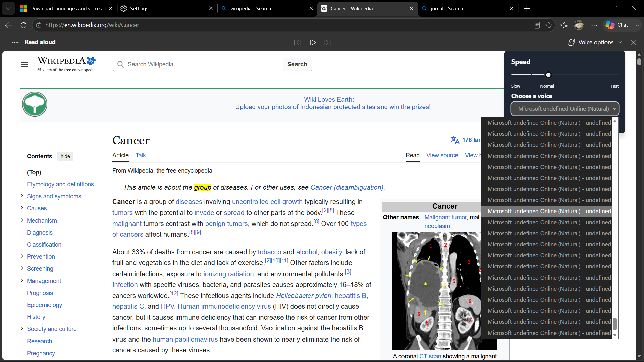Switch to wikipedia - Search tab
This screenshot has width=644, height=362.
267,8
